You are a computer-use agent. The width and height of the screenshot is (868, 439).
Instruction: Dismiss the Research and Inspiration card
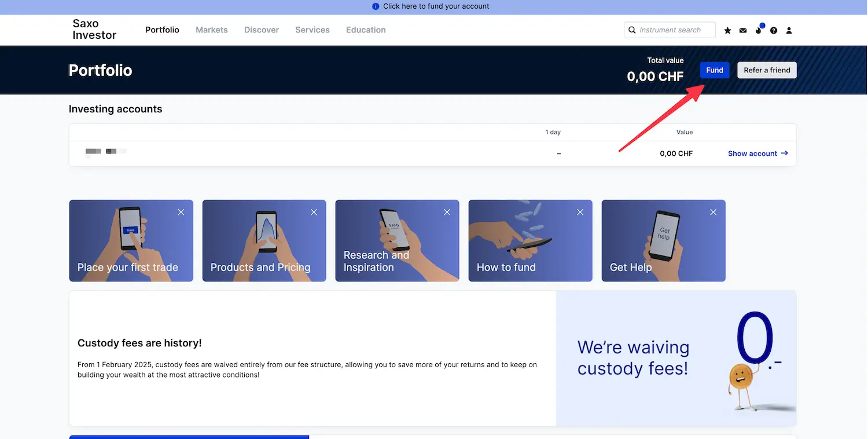447,212
